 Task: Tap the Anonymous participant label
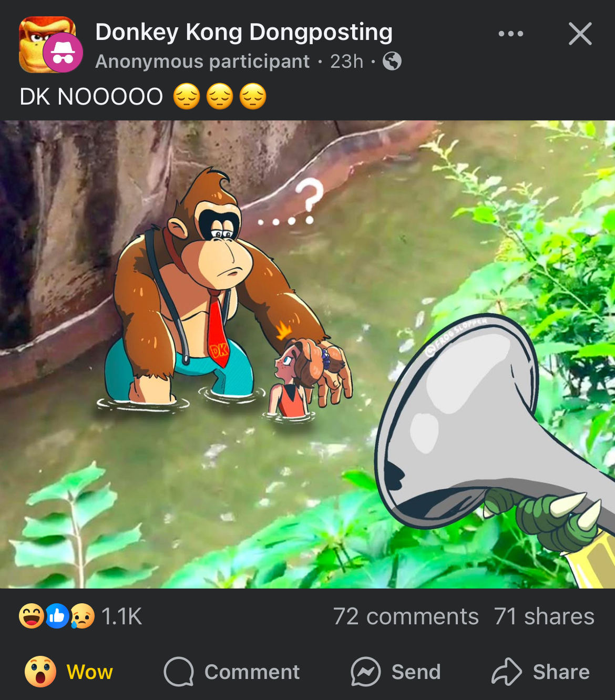(202, 61)
